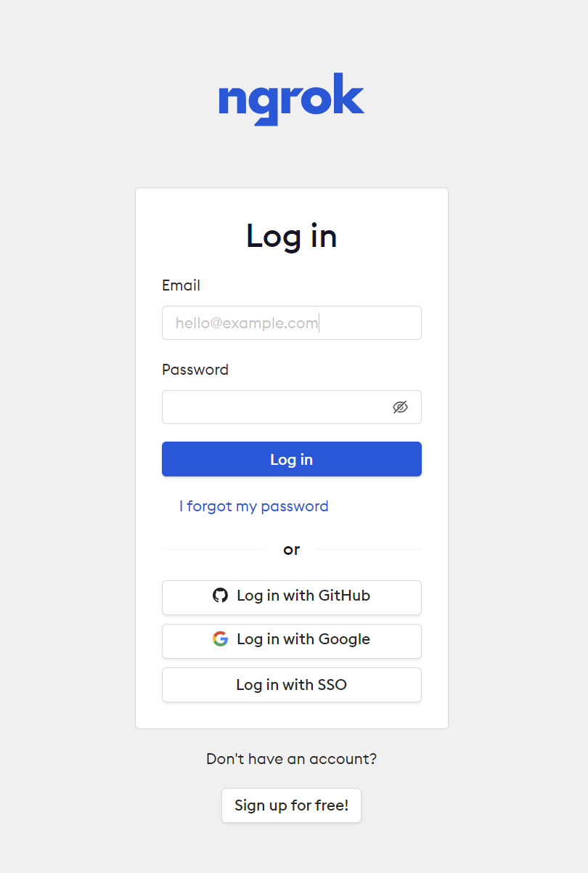Click the 'or' separator text
Image resolution: width=588 pixels, height=873 pixels.
(291, 550)
